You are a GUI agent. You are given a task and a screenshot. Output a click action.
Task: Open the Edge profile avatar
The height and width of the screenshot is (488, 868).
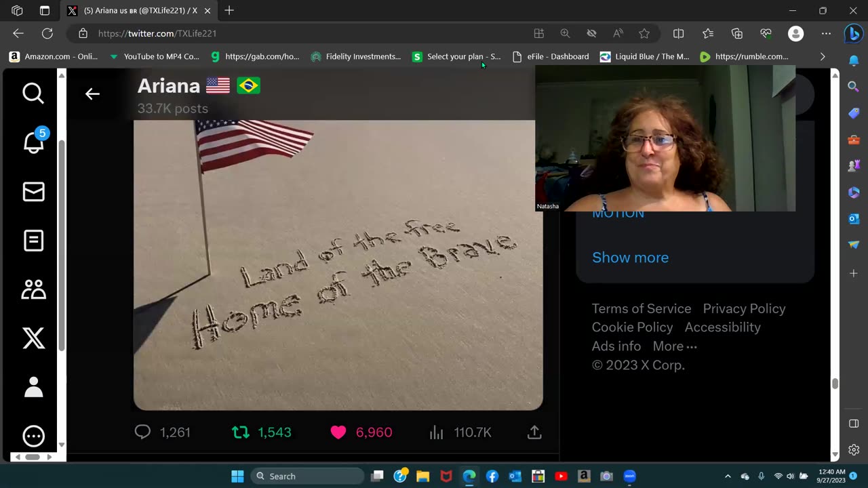[796, 33]
